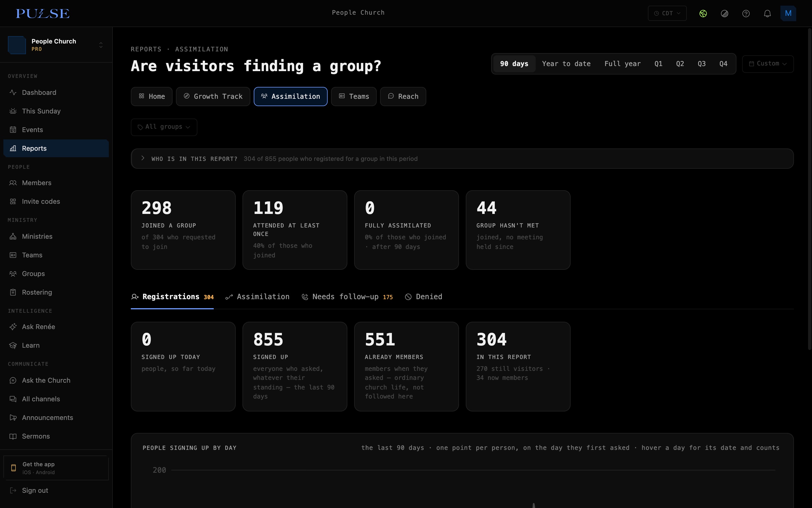Switch to Growth Track report tab

213,97
